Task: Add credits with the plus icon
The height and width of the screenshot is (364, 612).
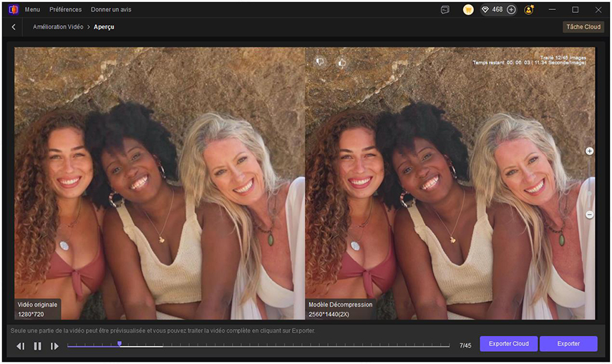Action: (511, 10)
